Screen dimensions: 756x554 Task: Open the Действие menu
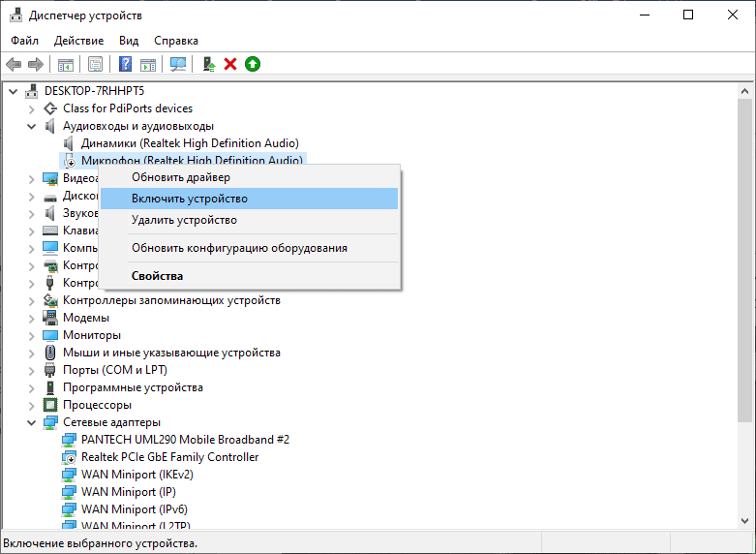tap(78, 41)
